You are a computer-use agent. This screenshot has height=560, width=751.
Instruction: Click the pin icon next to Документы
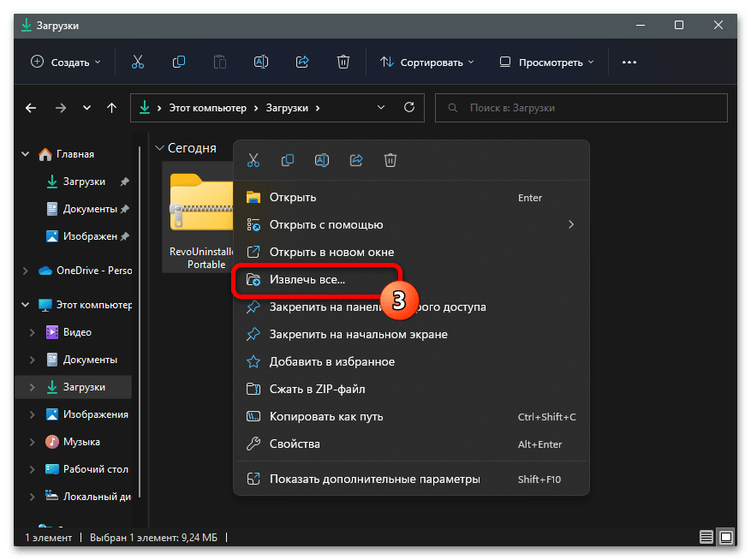pyautogui.click(x=125, y=209)
